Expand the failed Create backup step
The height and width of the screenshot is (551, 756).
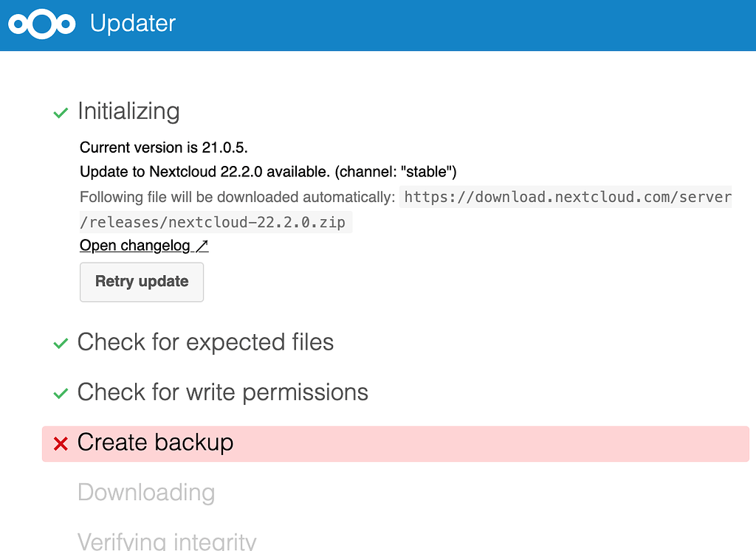pyautogui.click(x=155, y=442)
